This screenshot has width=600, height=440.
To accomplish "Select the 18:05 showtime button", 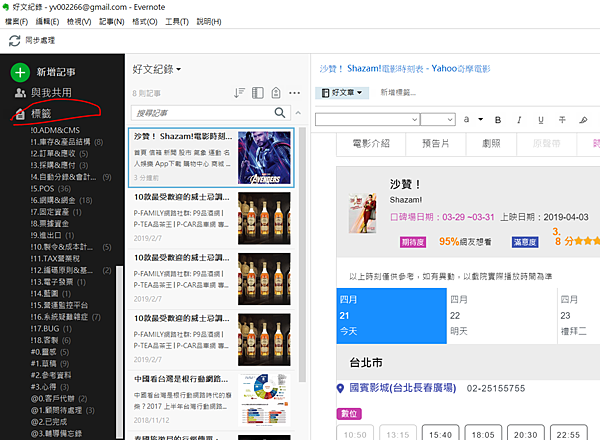I will coord(483,434).
